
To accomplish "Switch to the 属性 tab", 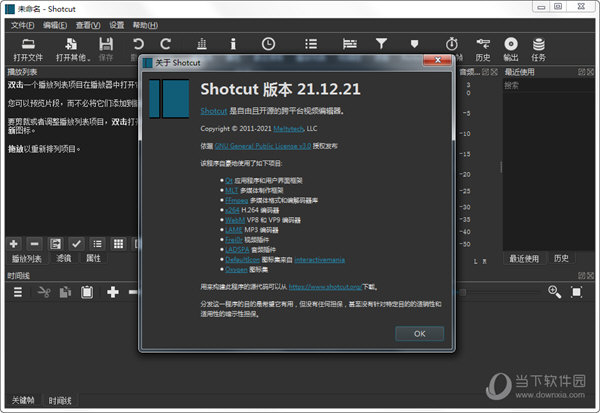I will 93,259.
